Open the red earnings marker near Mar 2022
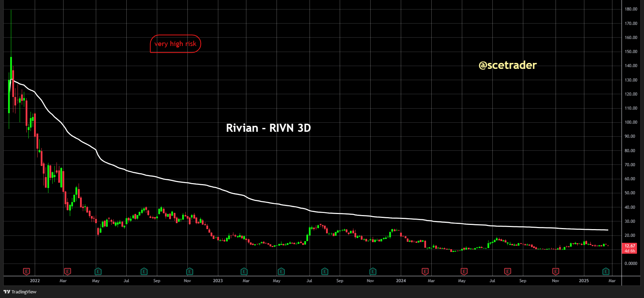 [x=67, y=271]
